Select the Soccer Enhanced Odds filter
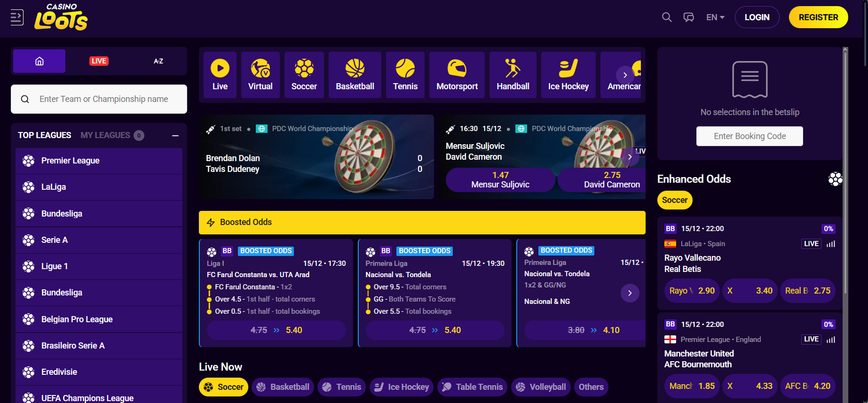The height and width of the screenshot is (403, 868). [x=675, y=200]
